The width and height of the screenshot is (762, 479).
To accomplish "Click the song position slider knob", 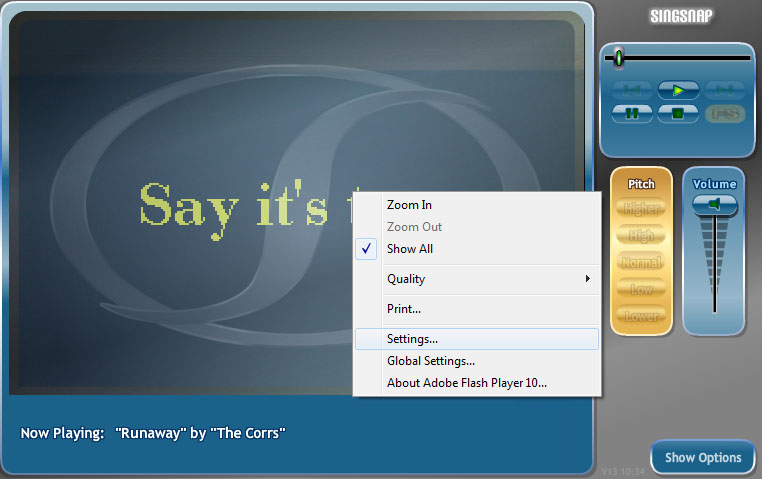I will coord(619,58).
